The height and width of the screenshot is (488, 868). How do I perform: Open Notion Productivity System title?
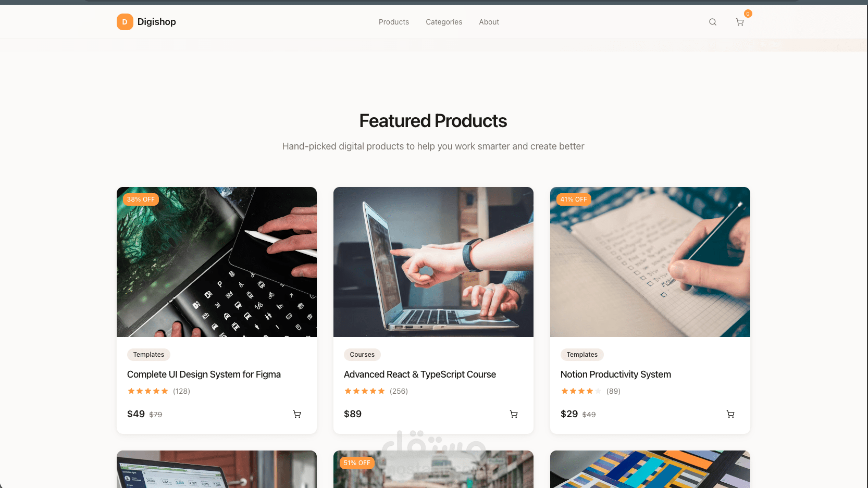tap(616, 374)
